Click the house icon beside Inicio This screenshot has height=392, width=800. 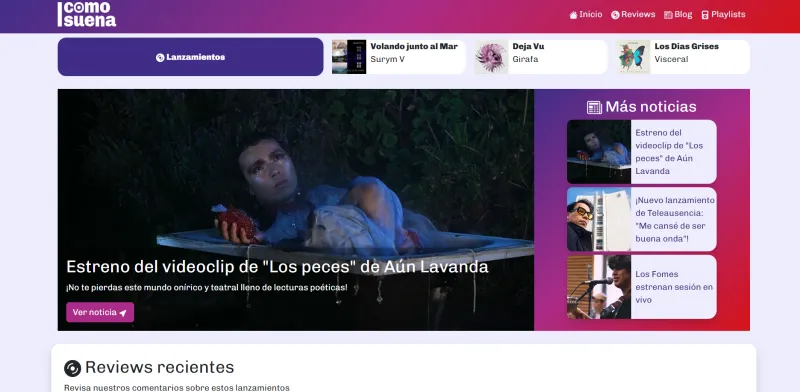tap(573, 15)
